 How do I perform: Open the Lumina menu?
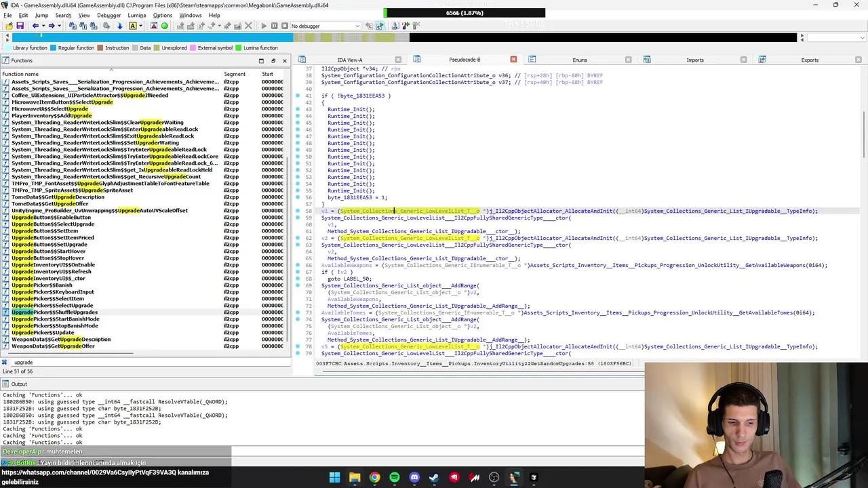coord(136,15)
